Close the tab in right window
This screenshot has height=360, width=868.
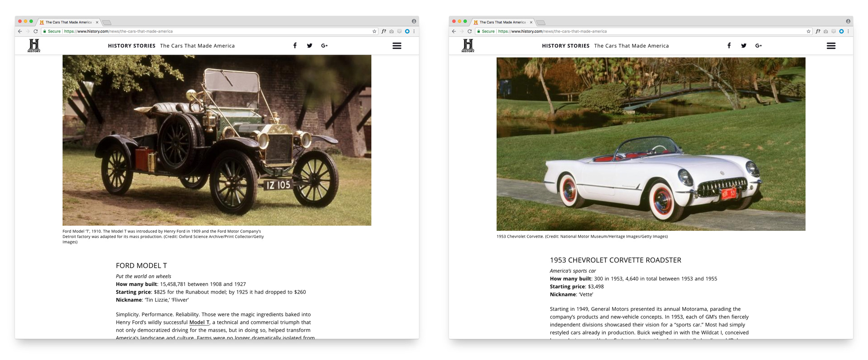[531, 22]
